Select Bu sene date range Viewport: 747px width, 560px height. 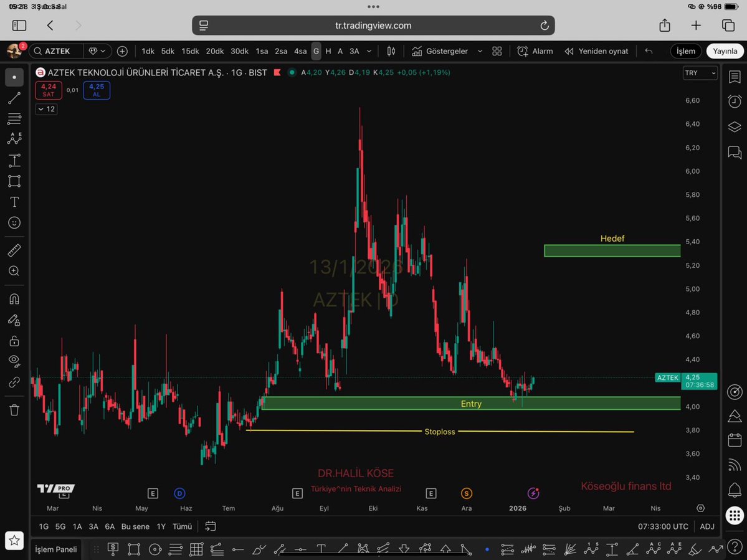click(x=135, y=526)
